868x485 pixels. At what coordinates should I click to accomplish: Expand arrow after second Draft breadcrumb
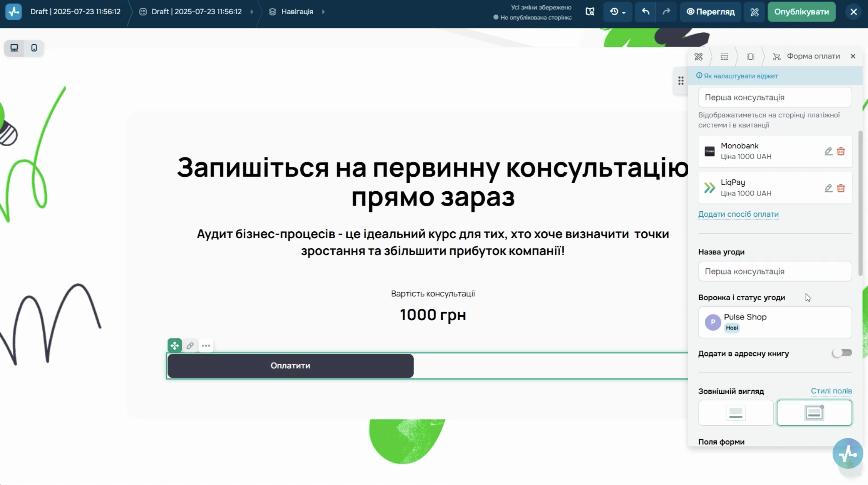pos(251,12)
